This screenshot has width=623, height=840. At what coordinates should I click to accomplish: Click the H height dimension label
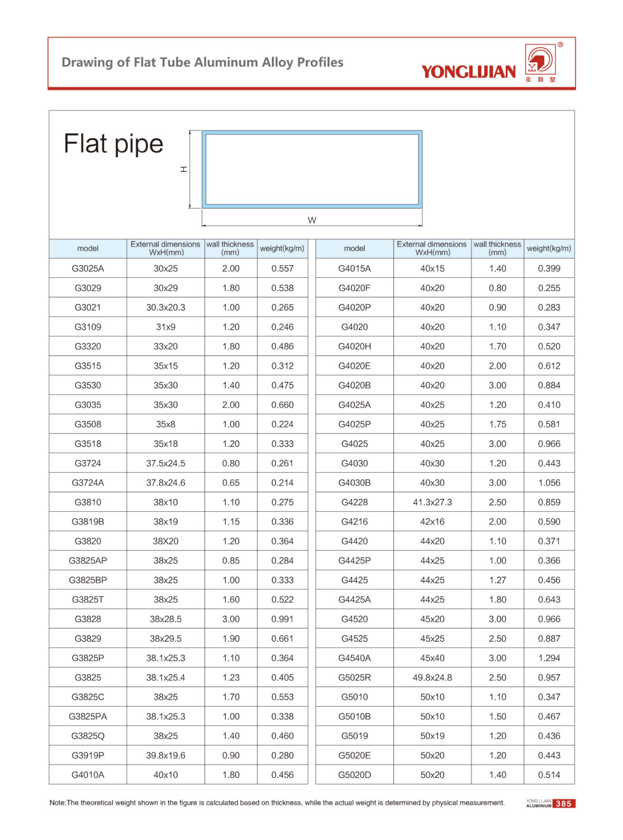pyautogui.click(x=184, y=169)
